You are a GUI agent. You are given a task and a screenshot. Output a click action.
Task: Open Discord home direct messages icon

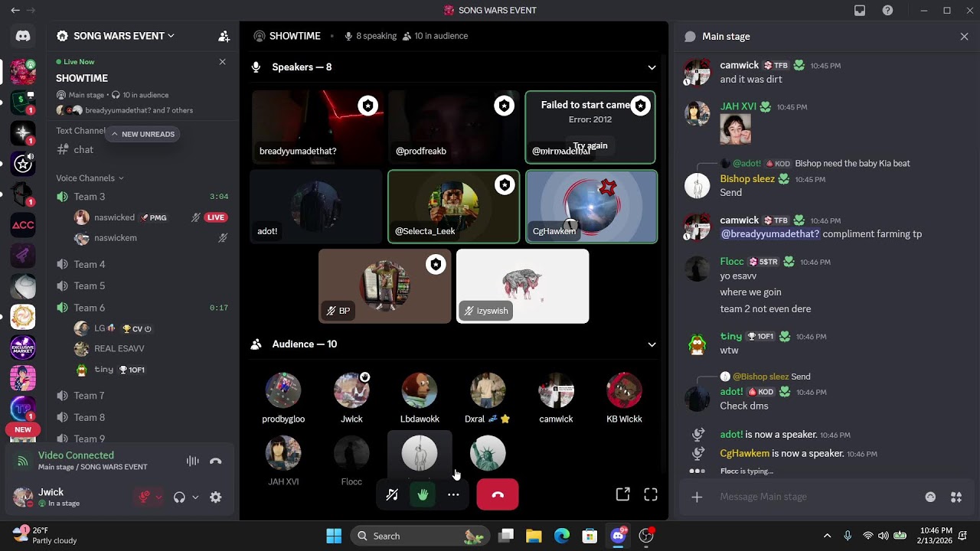click(x=23, y=36)
